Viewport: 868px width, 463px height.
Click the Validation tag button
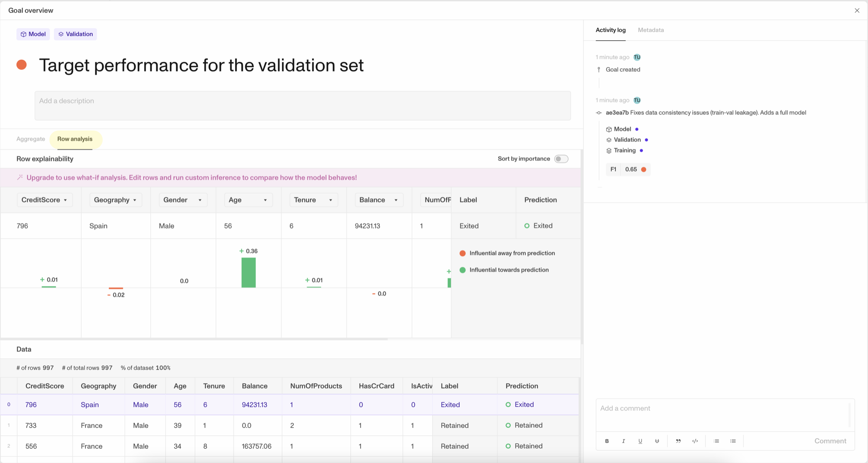(75, 34)
